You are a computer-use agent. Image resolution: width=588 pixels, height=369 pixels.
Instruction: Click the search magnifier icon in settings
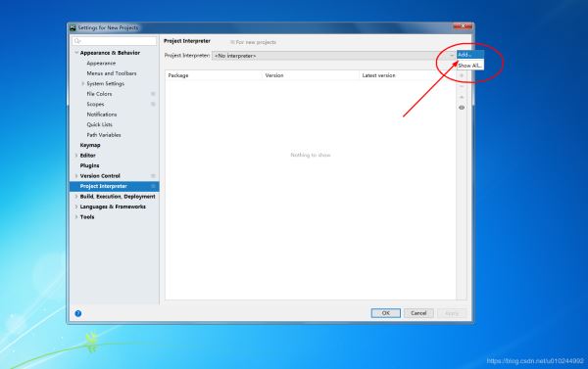[x=77, y=41]
